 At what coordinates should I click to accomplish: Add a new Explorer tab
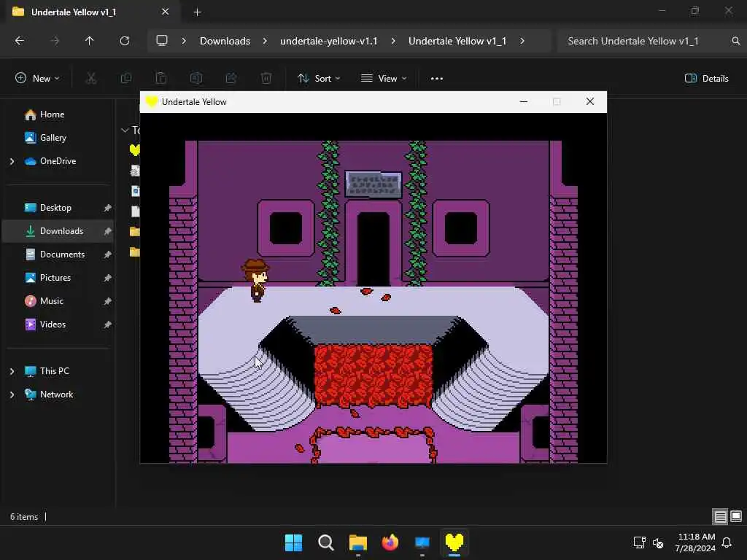coord(197,12)
